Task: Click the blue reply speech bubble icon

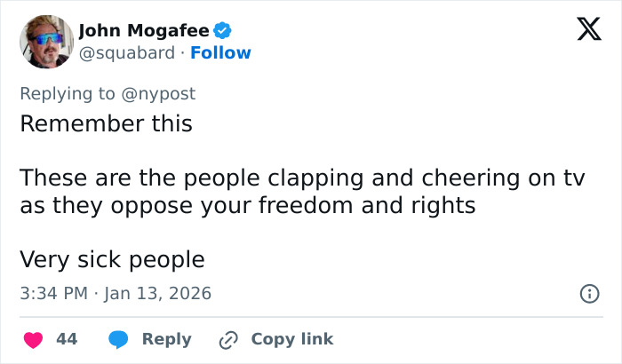Action: pyautogui.click(x=118, y=339)
